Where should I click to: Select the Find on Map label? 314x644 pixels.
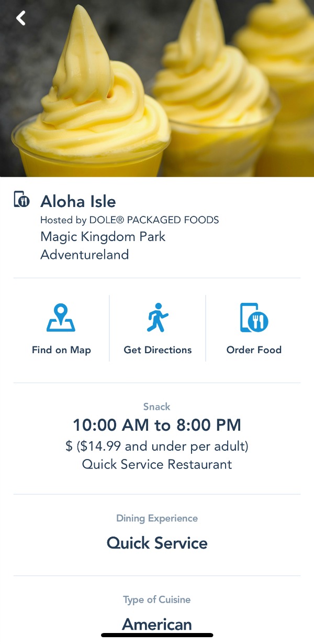[61, 350]
